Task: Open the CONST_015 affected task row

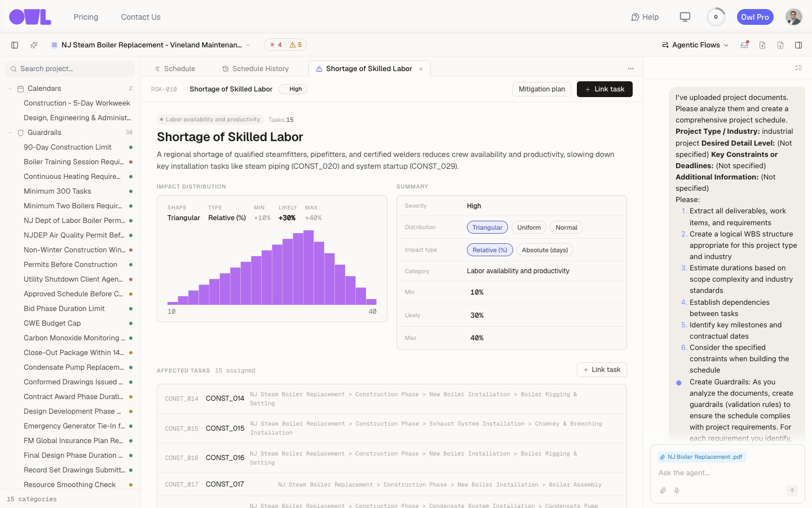Action: (392, 428)
